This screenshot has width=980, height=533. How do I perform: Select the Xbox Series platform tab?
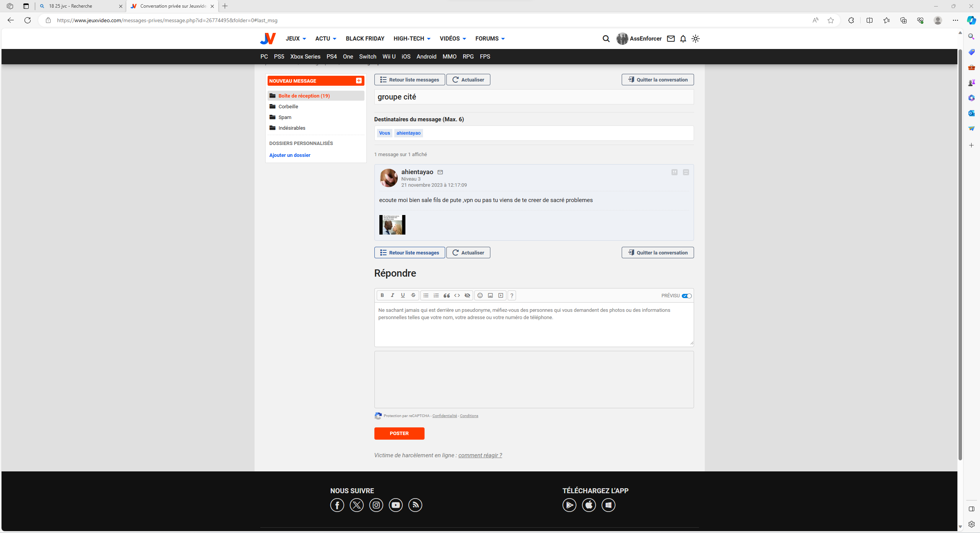click(305, 57)
